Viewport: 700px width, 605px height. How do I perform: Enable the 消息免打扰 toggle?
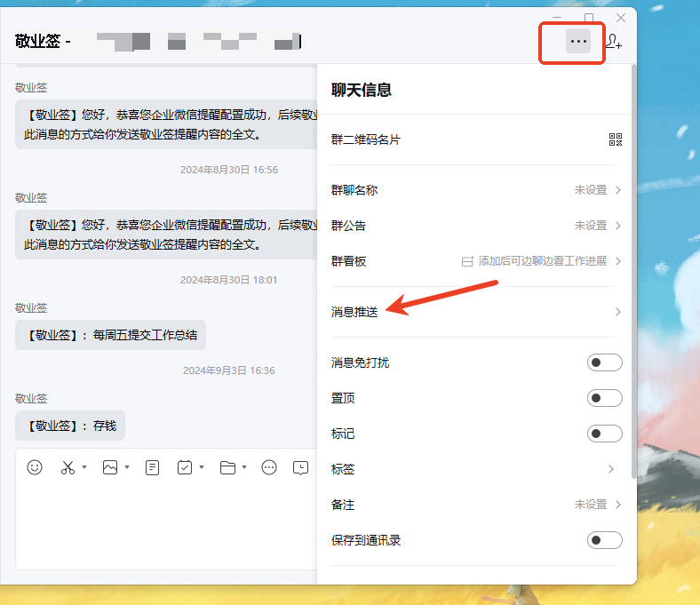[604, 362]
